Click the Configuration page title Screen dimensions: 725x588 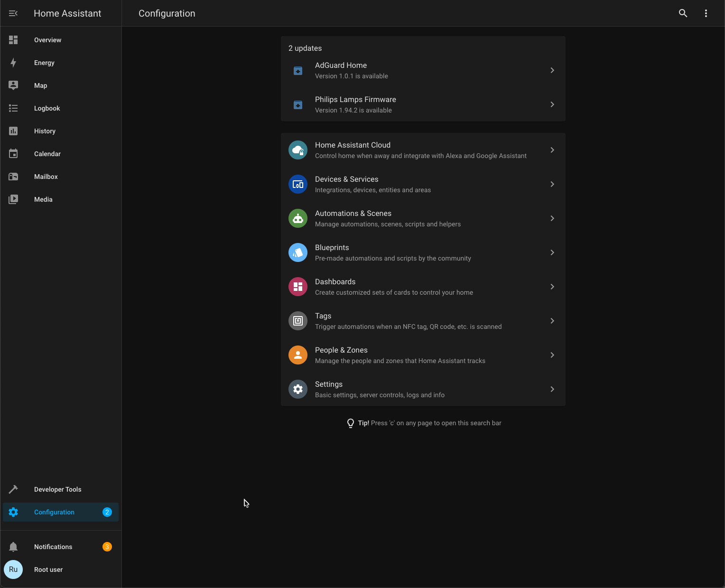tap(167, 13)
